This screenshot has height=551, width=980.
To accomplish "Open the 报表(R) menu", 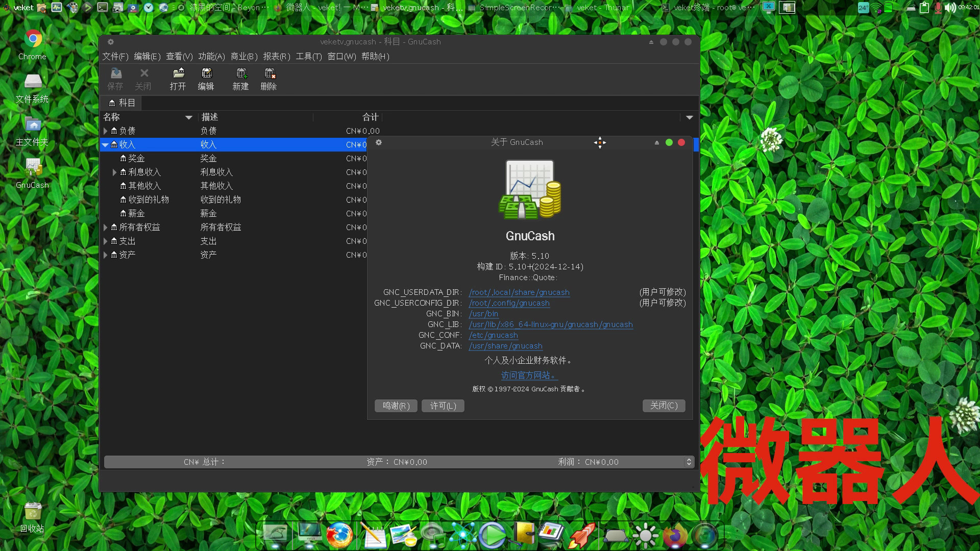I will 277,57.
